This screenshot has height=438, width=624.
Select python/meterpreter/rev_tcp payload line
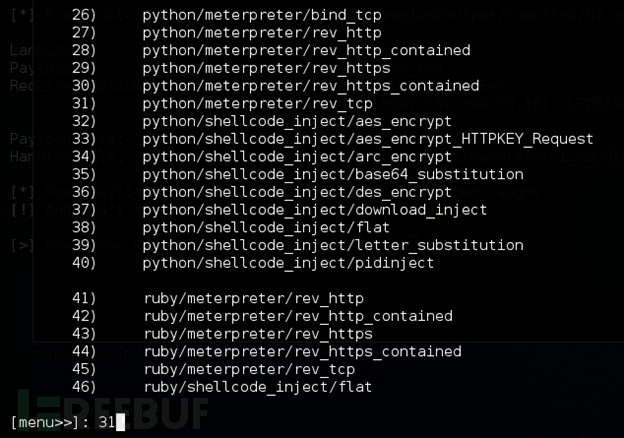[x=257, y=103]
